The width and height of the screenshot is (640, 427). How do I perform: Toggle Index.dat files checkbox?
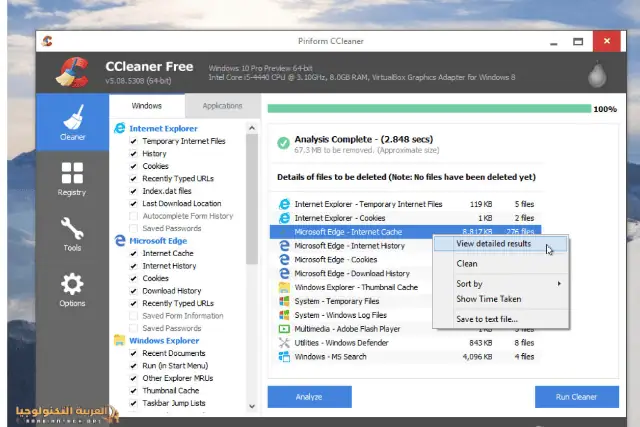tap(133, 191)
